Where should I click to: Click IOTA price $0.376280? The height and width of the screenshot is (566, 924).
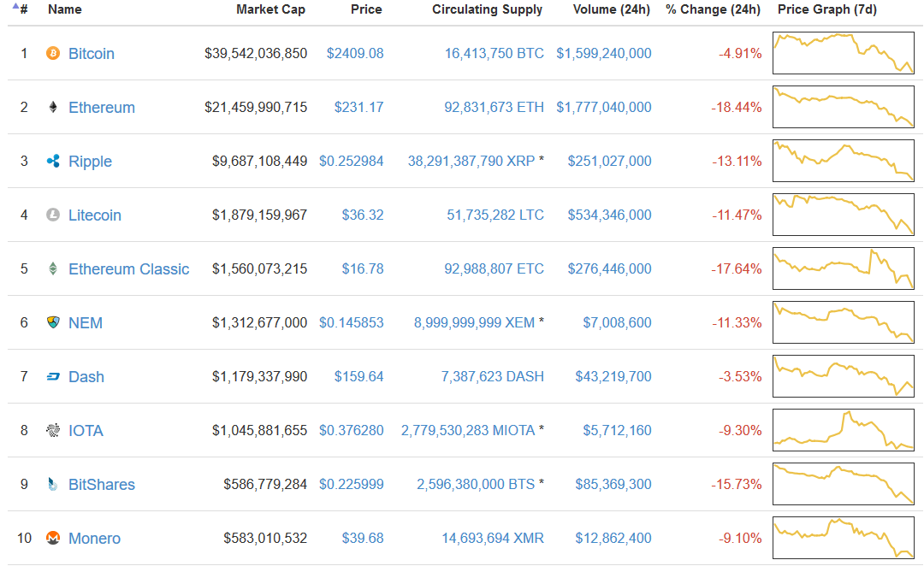tap(352, 431)
